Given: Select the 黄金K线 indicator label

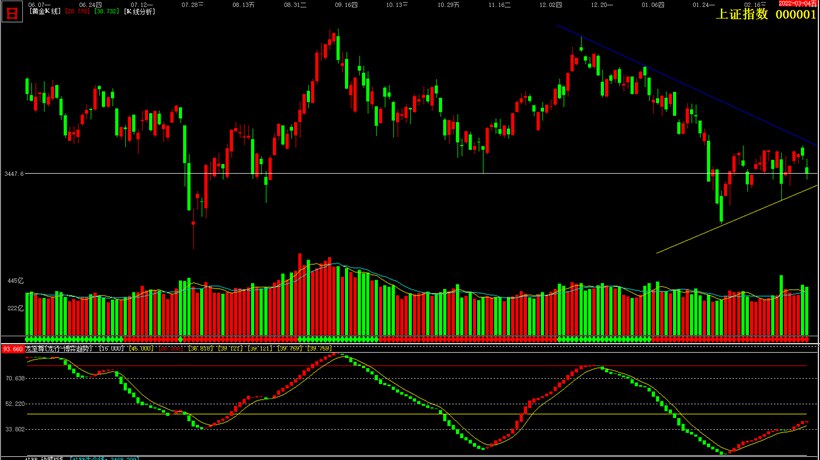Looking at the screenshot, I should pyautogui.click(x=45, y=11).
